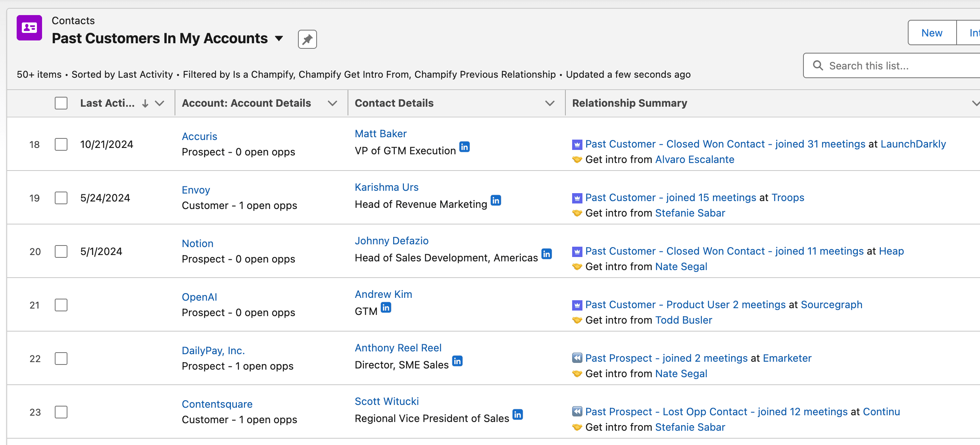
Task: Click the crown icon in Notion row
Action: (577, 251)
